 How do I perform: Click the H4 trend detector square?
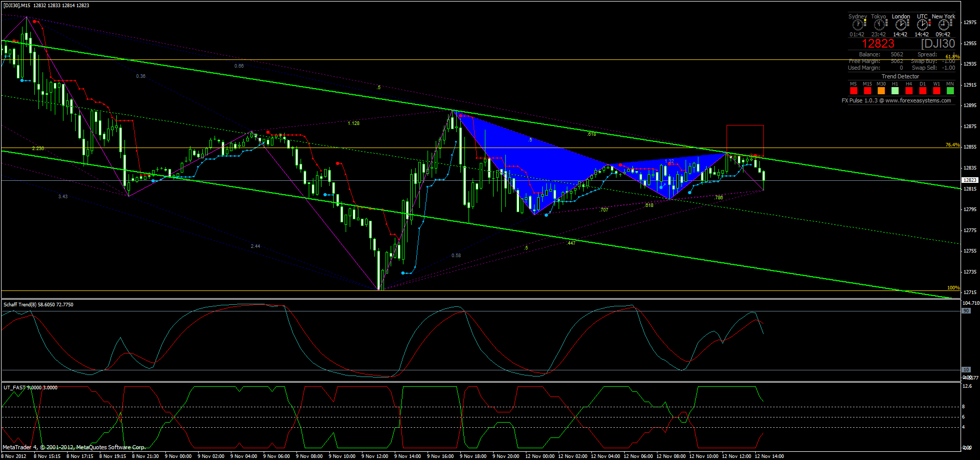909,91
